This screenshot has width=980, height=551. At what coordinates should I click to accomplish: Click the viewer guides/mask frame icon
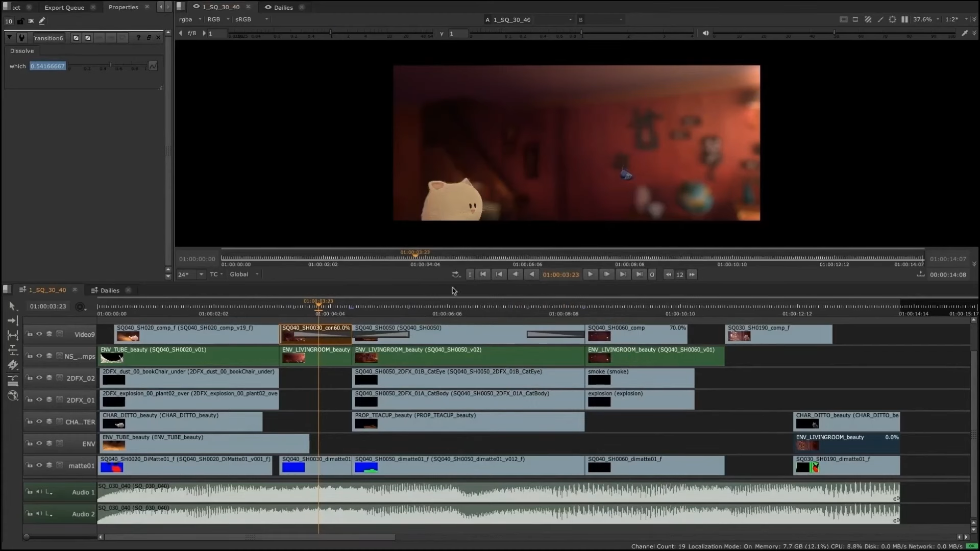[843, 19]
